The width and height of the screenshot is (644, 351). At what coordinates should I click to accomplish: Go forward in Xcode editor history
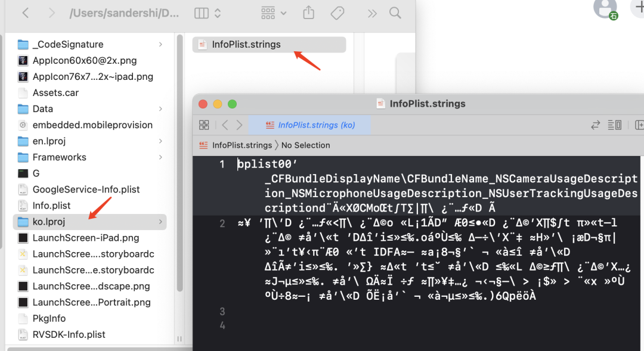[x=240, y=125]
